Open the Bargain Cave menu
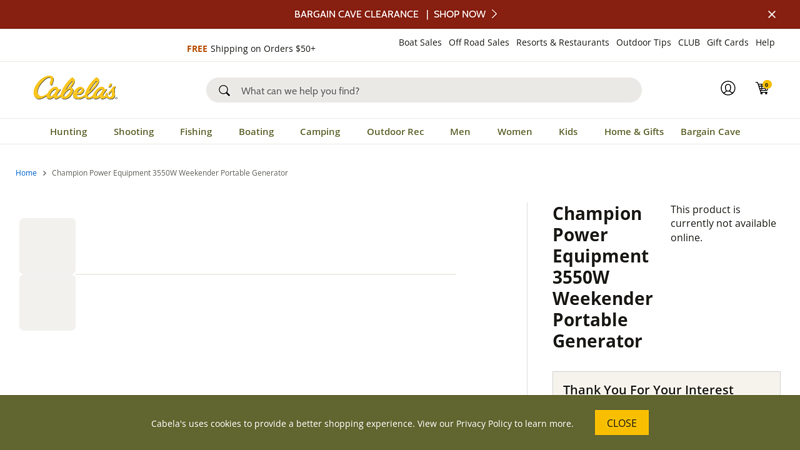This screenshot has width=800, height=450. click(x=710, y=132)
